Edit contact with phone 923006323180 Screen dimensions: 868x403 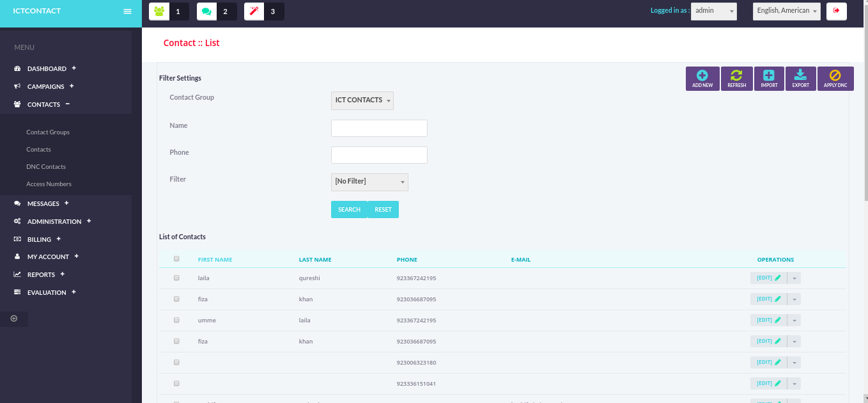coord(768,363)
